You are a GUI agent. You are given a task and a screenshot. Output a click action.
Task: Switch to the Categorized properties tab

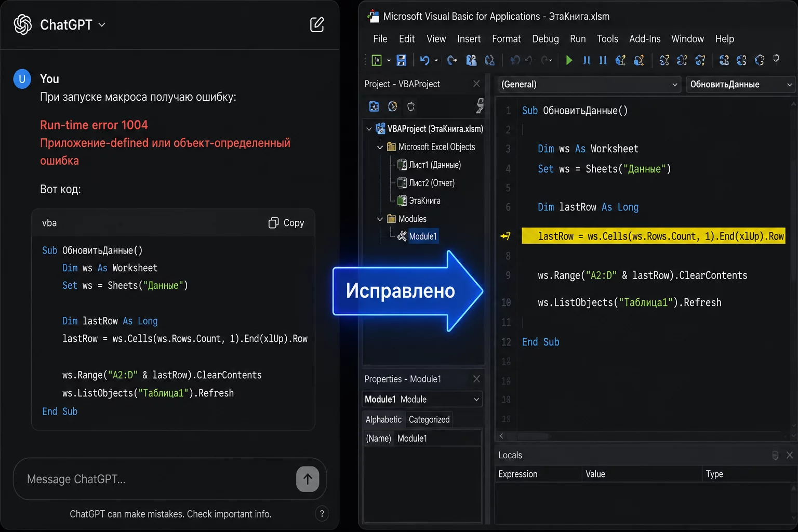point(429,419)
